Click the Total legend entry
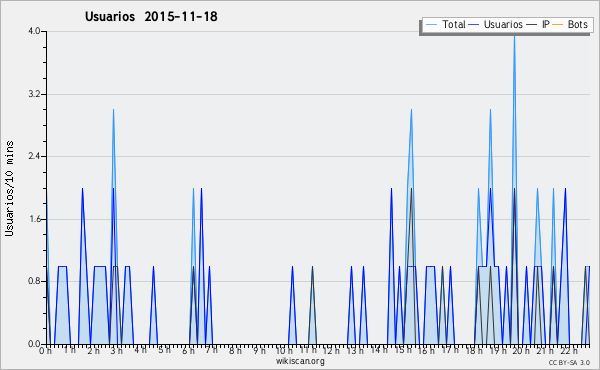 [x=445, y=24]
